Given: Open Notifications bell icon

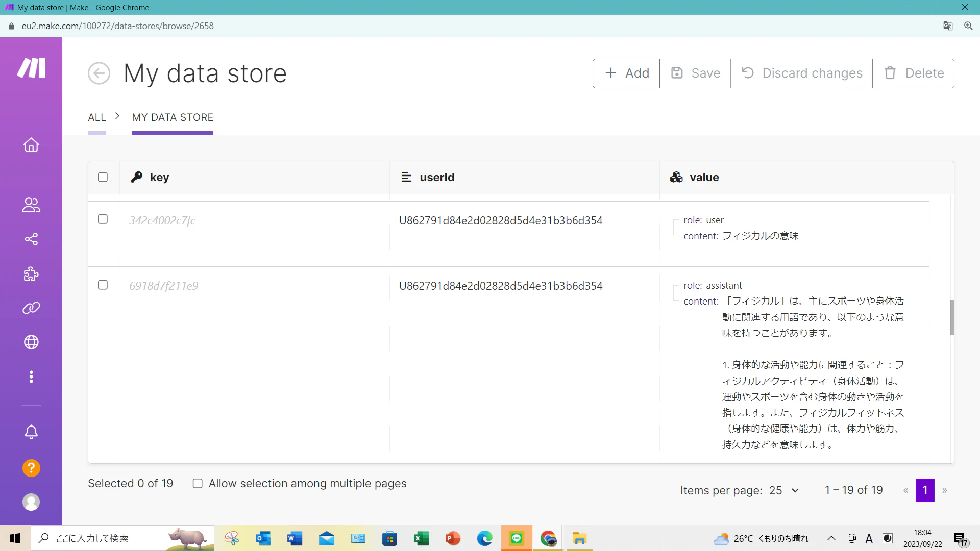Looking at the screenshot, I should point(31,432).
